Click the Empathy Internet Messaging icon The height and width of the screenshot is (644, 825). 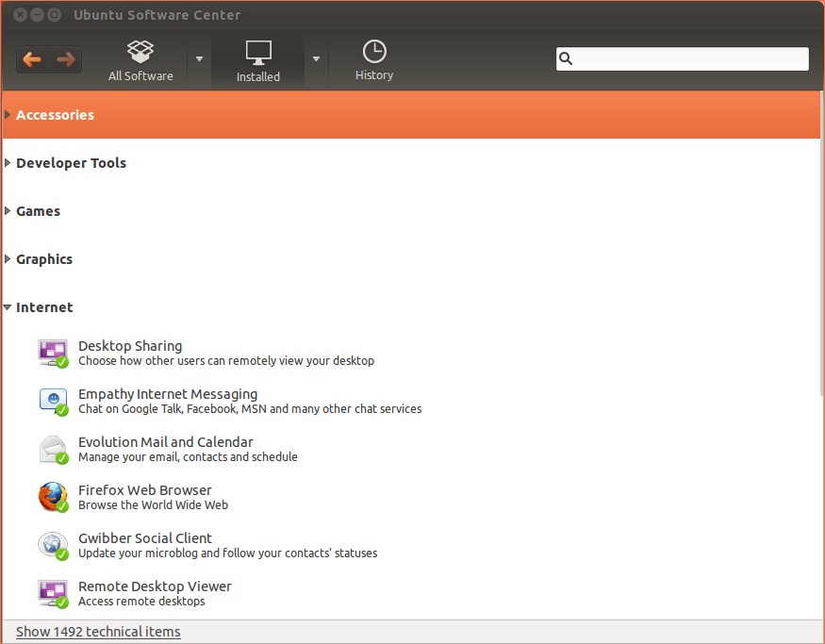pyautogui.click(x=53, y=401)
